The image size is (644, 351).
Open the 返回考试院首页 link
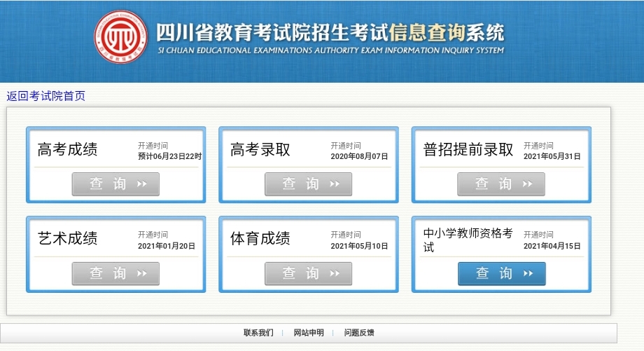tap(45, 96)
